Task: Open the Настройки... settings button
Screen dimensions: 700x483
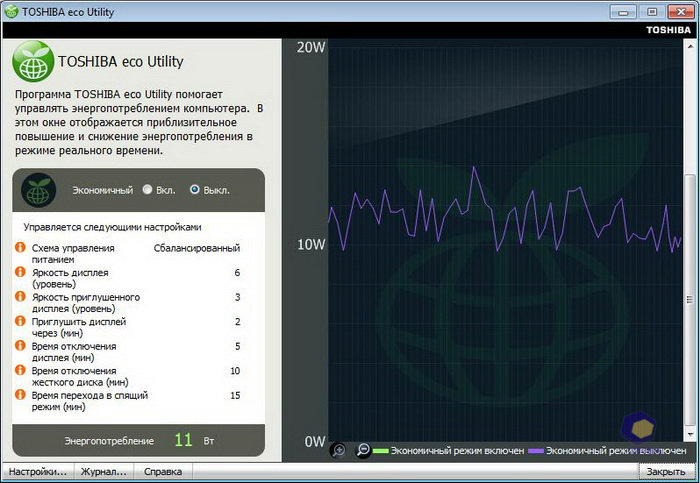Action: click(37, 471)
